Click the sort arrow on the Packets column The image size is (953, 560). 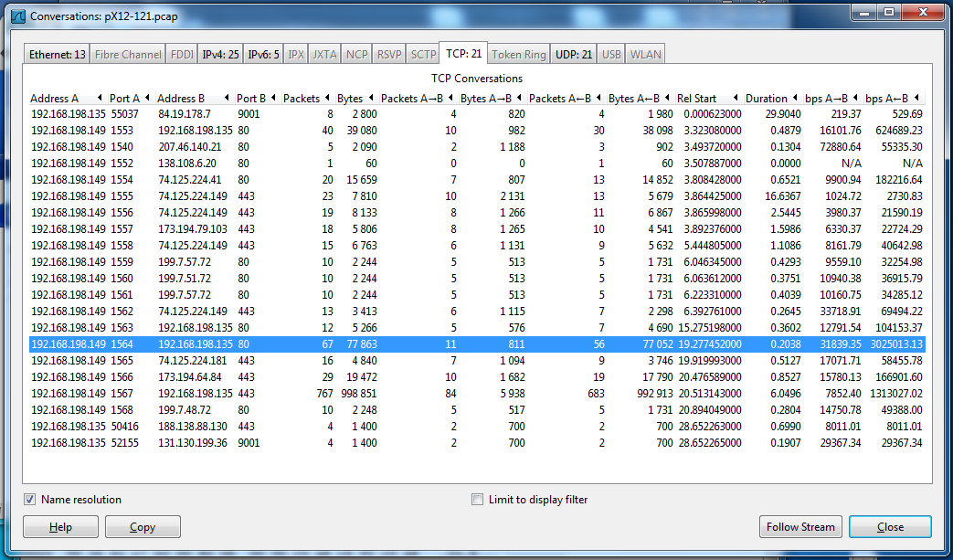pyautogui.click(x=328, y=99)
